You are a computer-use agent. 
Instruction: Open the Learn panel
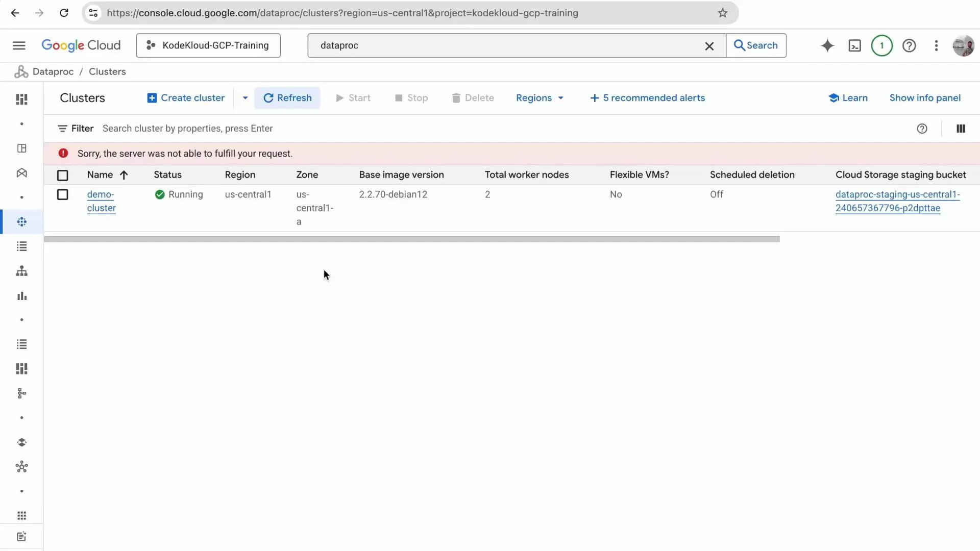(848, 98)
